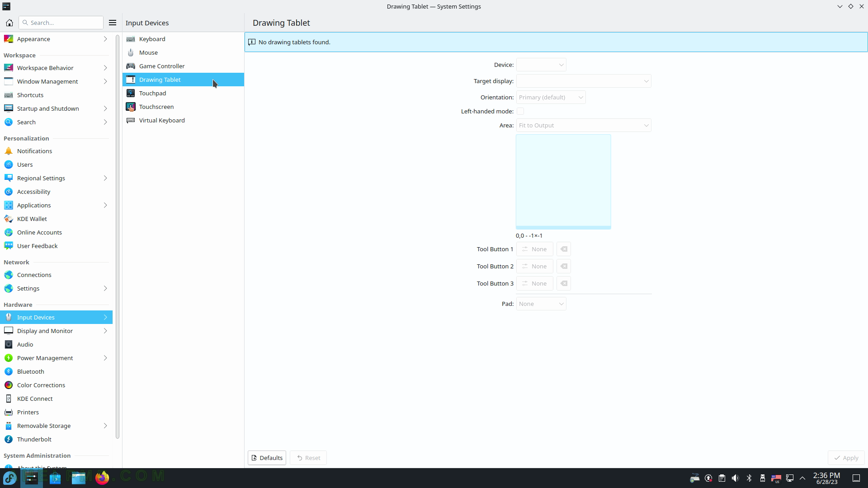
Task: Clear the Tool Button 2 binding
Action: [x=564, y=266]
